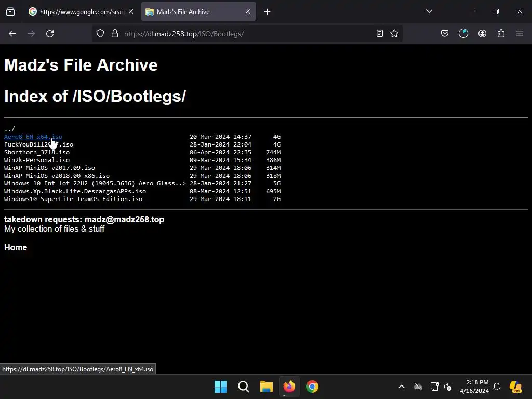Viewport: 532px width, 399px height.
Task: Click the 744M file size
Action: coord(273,152)
